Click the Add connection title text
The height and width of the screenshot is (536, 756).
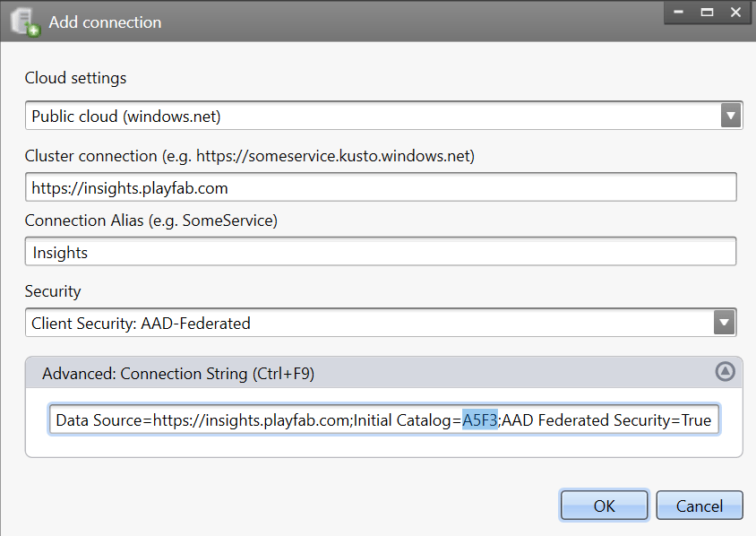pyautogui.click(x=105, y=22)
